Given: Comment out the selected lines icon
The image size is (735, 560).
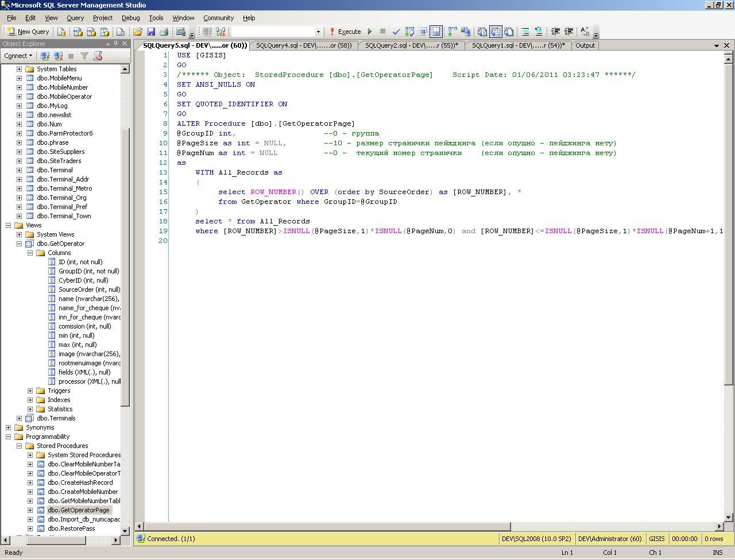Looking at the screenshot, I should [525, 32].
